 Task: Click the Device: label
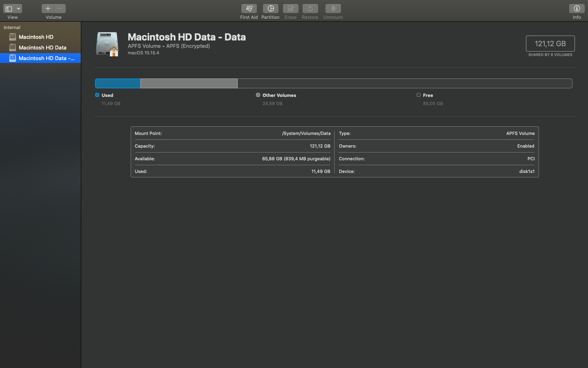[x=347, y=171]
